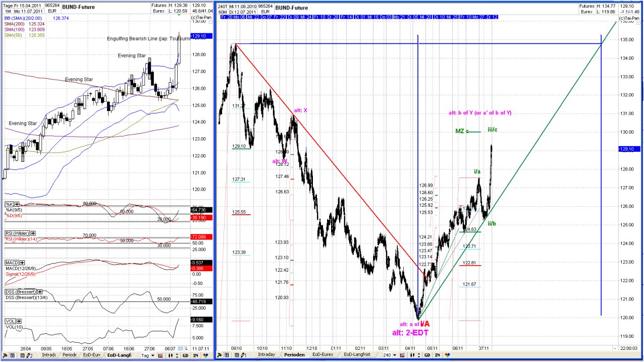
Task: Click the DSS (Bressert) indicator label
Action: point(19,291)
